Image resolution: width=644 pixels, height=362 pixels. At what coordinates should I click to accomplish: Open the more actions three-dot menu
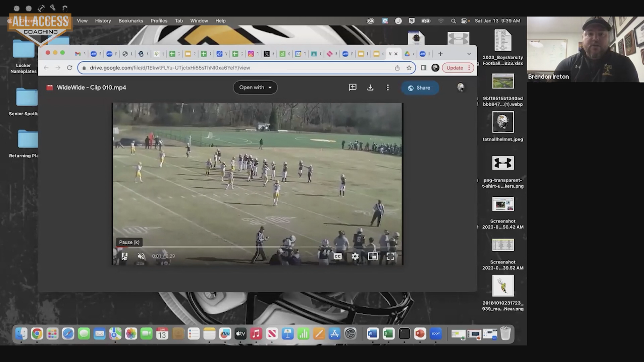pos(388,87)
